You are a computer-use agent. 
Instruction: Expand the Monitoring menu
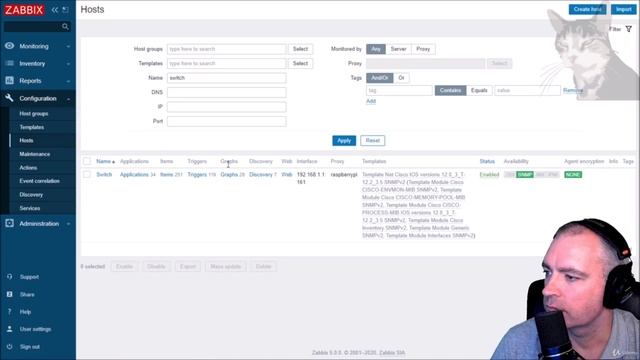coord(38,46)
